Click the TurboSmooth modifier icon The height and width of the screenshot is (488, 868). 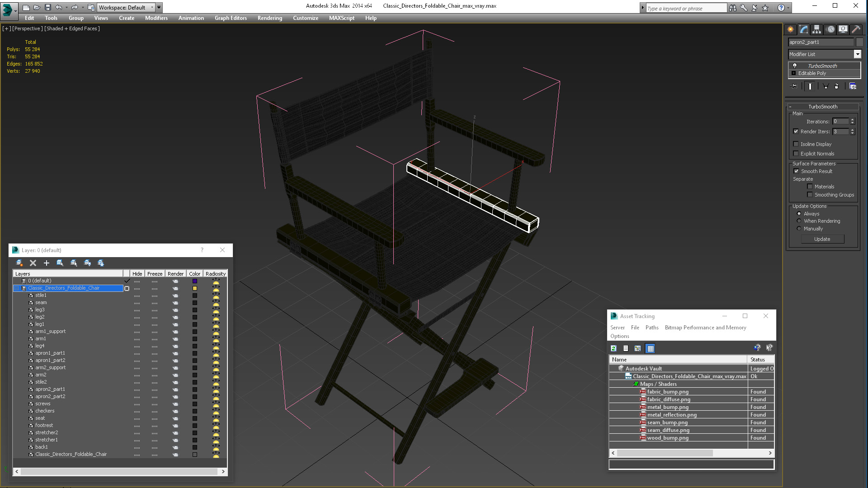[x=794, y=66]
